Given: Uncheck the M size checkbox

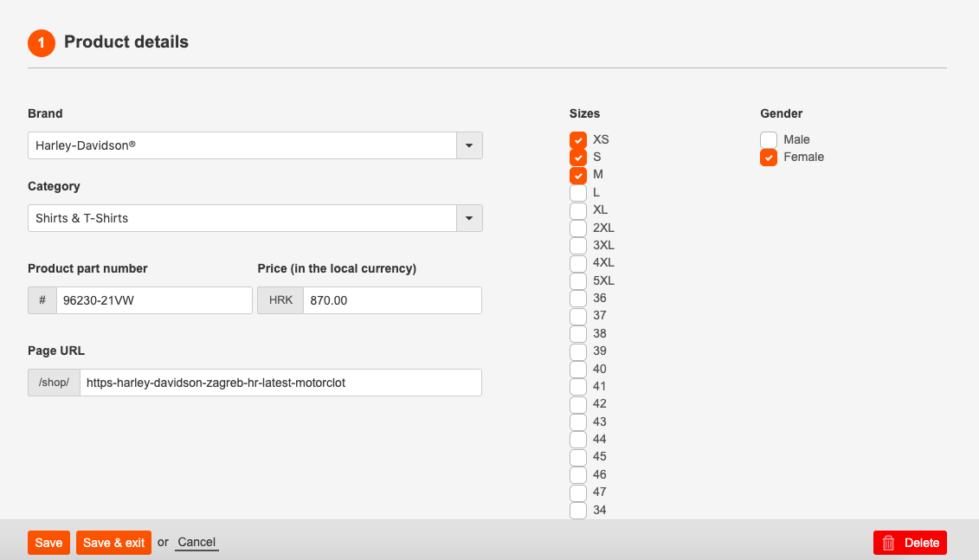Looking at the screenshot, I should click(x=577, y=175).
